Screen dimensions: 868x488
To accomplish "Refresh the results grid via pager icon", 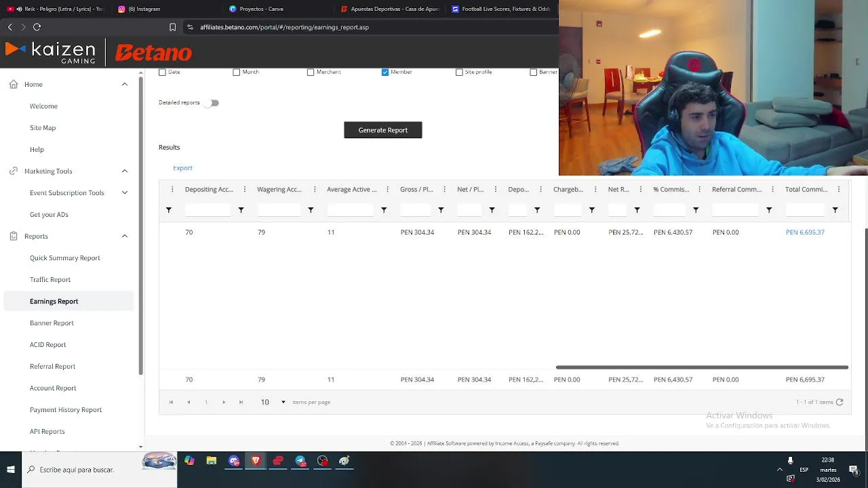I will coord(840,402).
